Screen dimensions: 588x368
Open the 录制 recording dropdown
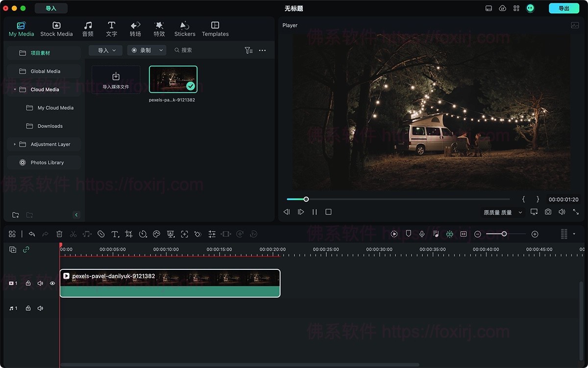coord(147,50)
